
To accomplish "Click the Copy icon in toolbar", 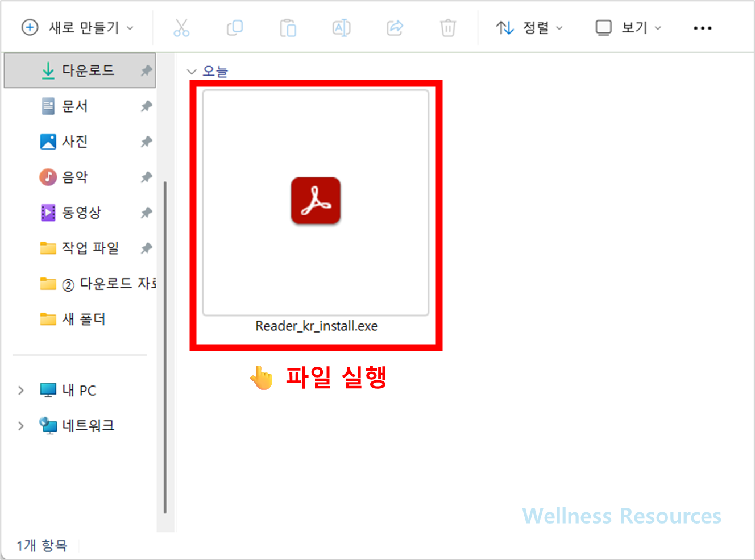I will (235, 27).
